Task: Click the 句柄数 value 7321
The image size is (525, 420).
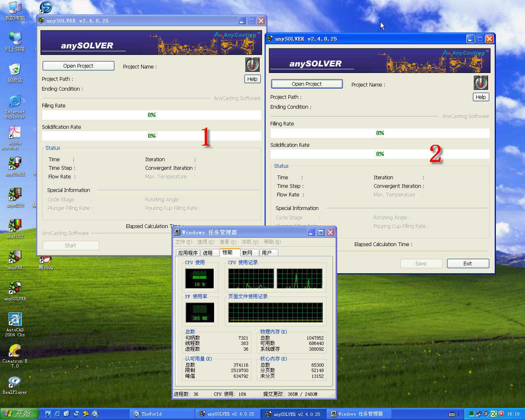Action: [x=243, y=338]
